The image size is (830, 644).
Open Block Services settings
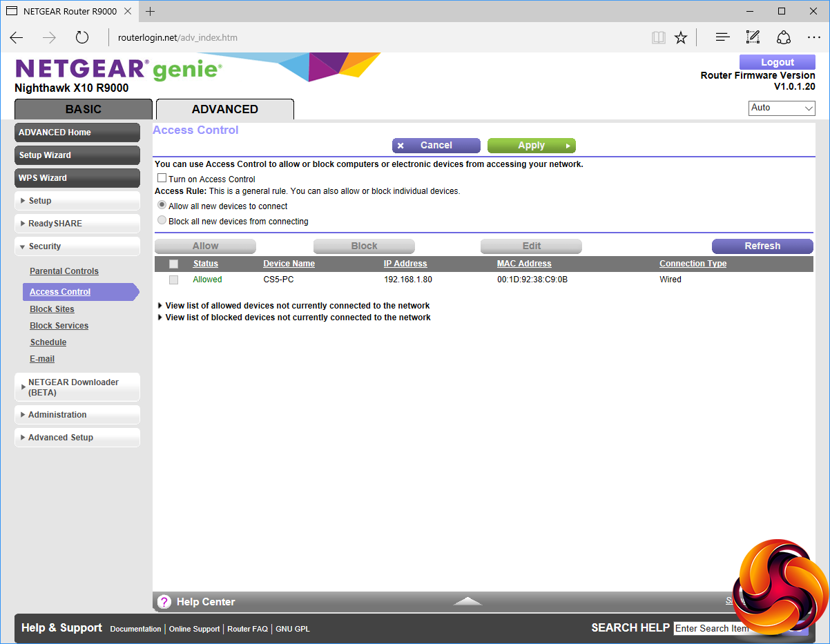click(59, 326)
